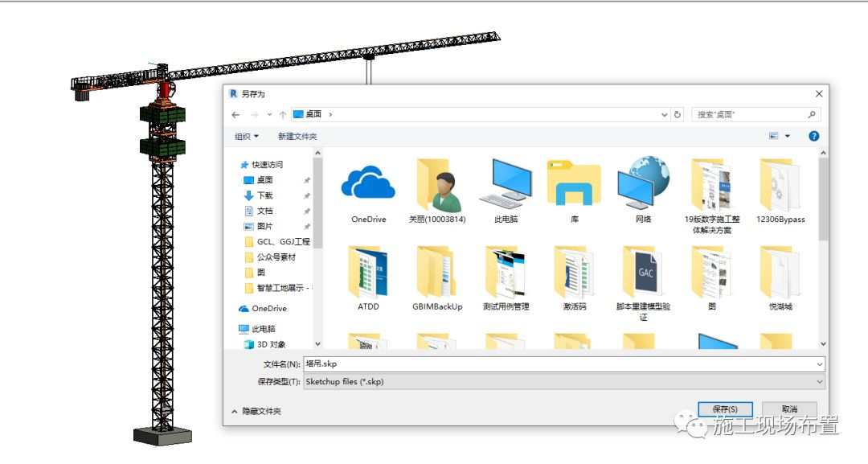Screen dimensions: 868x464
Task: Select 公众号素材 in navigation pane
Action: tap(270, 257)
